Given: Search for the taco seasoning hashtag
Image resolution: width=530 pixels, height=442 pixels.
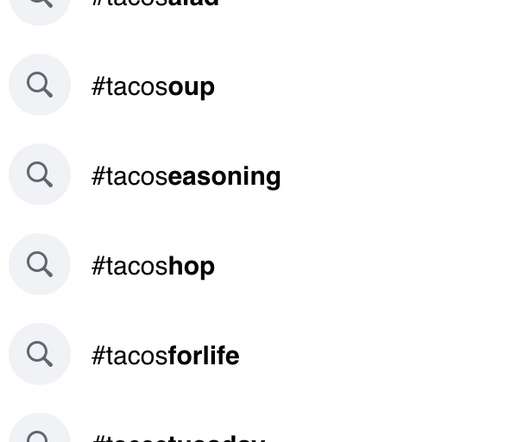Looking at the screenshot, I should (x=186, y=177).
